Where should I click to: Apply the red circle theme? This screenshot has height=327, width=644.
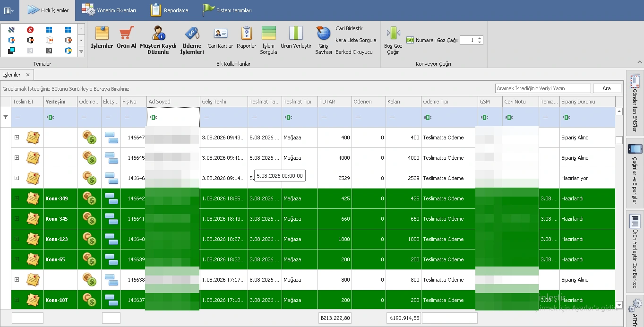(30, 30)
